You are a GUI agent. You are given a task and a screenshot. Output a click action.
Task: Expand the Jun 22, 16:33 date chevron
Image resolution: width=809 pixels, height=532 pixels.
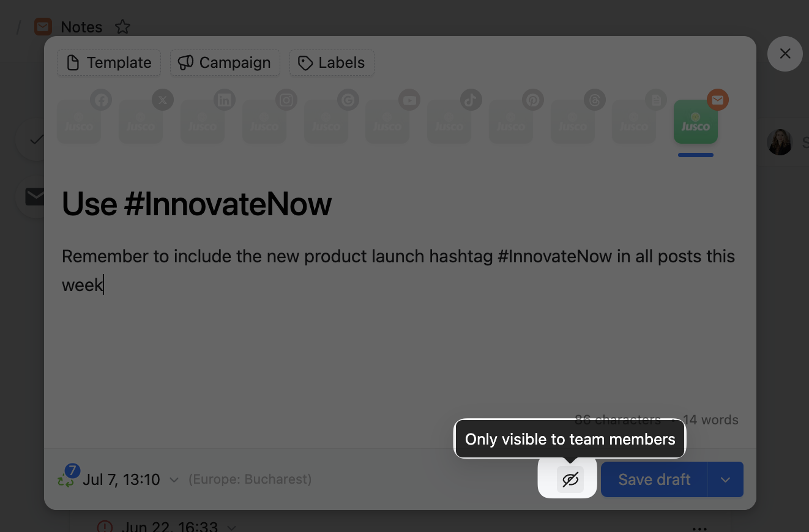[x=232, y=527]
